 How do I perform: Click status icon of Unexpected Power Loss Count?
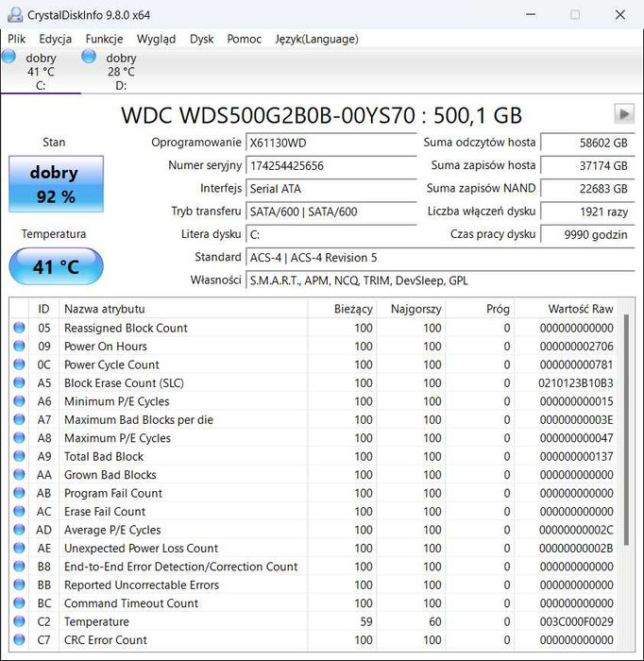(19, 548)
